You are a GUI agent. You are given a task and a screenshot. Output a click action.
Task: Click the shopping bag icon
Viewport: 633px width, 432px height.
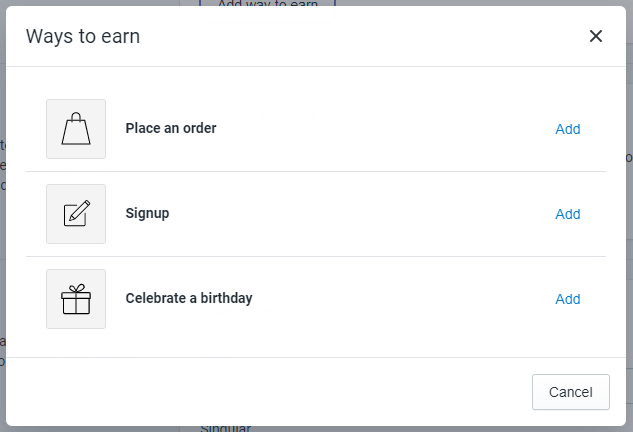tap(76, 129)
